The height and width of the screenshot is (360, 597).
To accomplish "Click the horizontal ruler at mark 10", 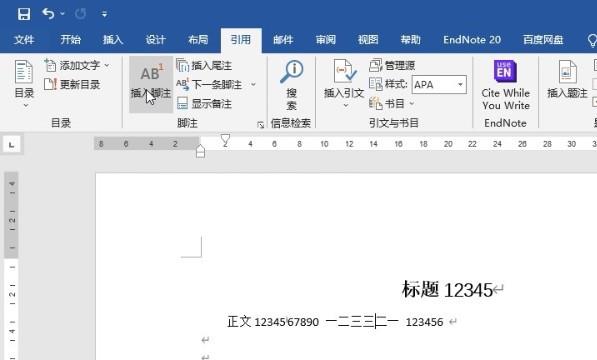I will click(x=324, y=144).
